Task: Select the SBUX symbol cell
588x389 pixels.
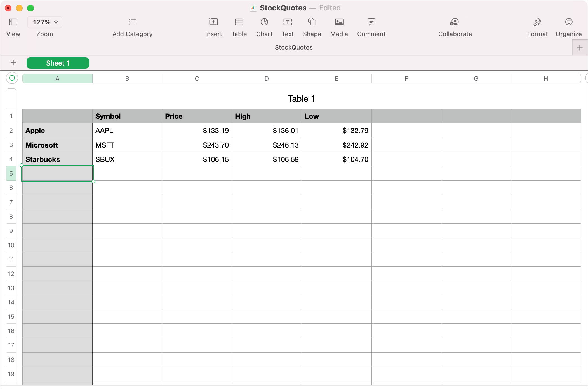Action: click(127, 159)
